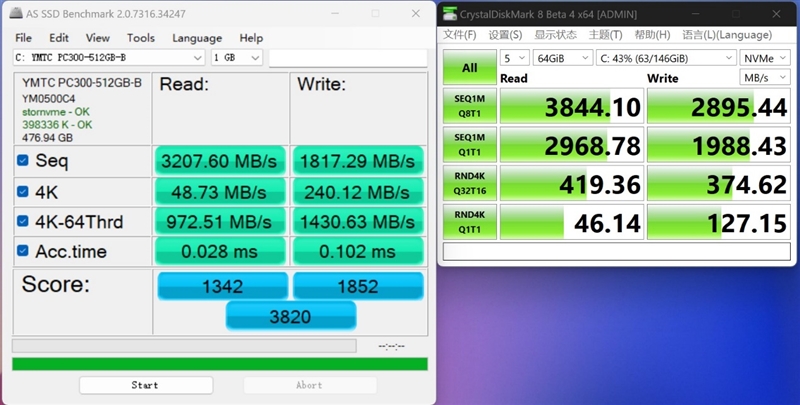Click the read score 1342
This screenshot has height=405, width=800.
coord(222,286)
